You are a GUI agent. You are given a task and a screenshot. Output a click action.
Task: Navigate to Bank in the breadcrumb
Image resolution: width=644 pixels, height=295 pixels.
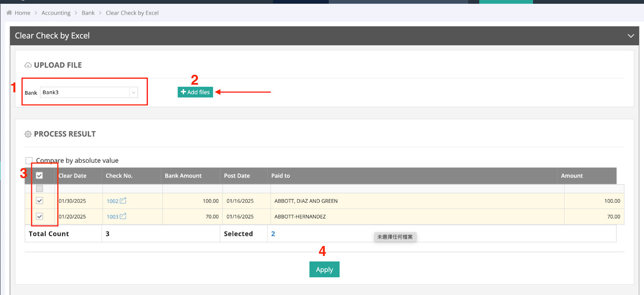tap(88, 13)
